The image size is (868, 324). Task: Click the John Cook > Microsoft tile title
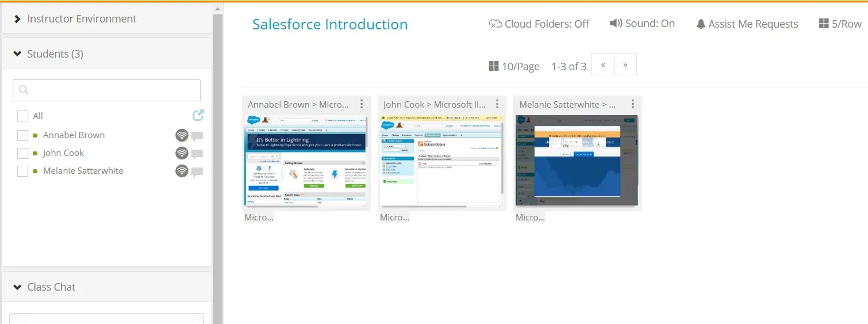pyautogui.click(x=435, y=105)
